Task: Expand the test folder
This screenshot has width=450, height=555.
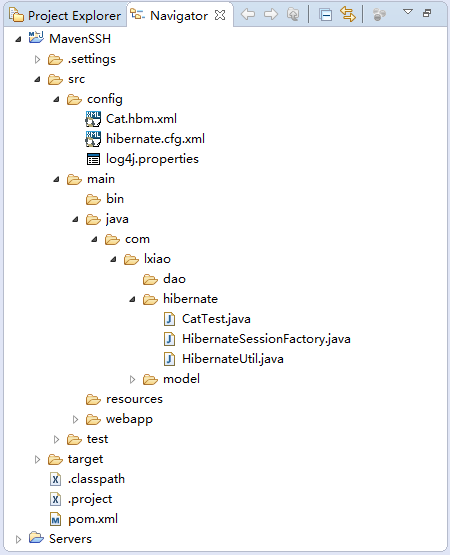Action: [x=56, y=440]
